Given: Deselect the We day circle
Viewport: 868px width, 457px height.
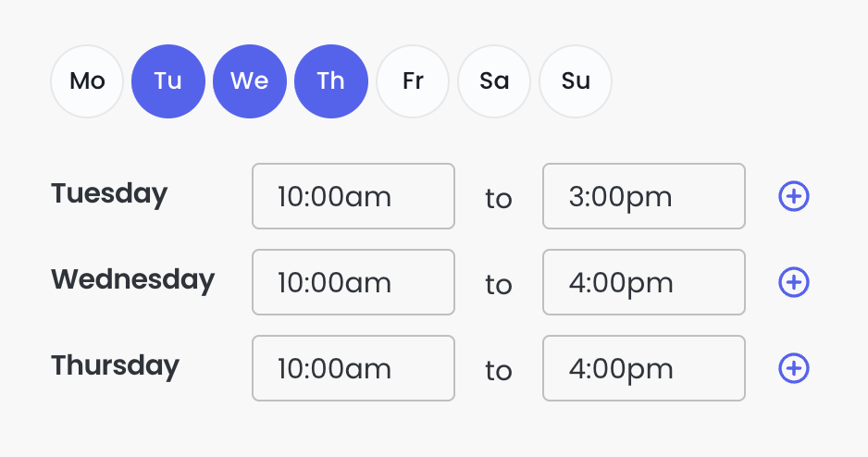Looking at the screenshot, I should click(250, 81).
